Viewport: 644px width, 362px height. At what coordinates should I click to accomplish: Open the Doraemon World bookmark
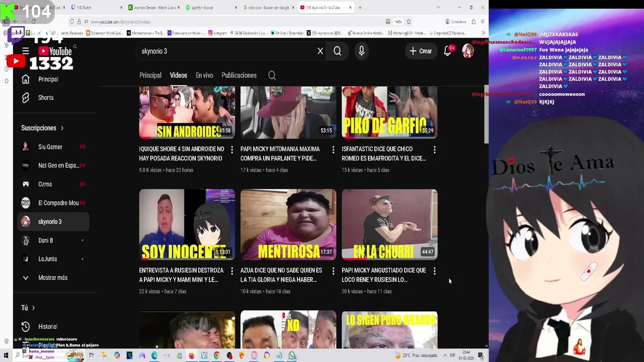coord(104,33)
